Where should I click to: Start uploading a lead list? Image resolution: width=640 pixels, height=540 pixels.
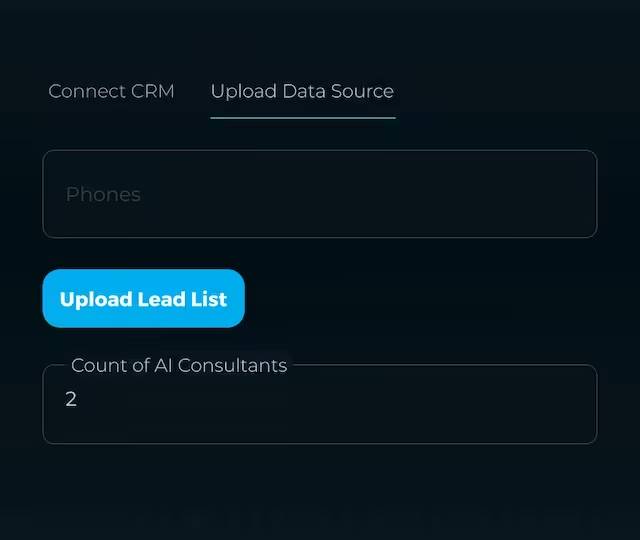(143, 299)
